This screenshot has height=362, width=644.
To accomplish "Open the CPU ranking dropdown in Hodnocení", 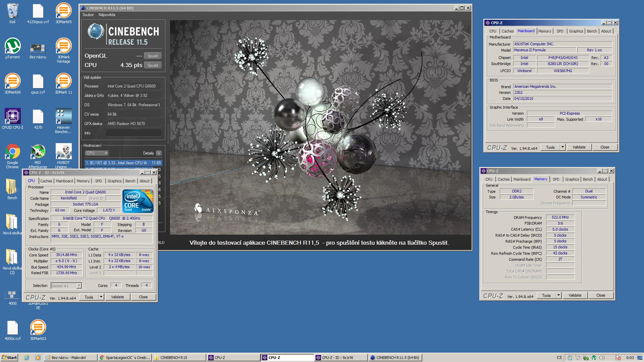I will click(x=97, y=153).
